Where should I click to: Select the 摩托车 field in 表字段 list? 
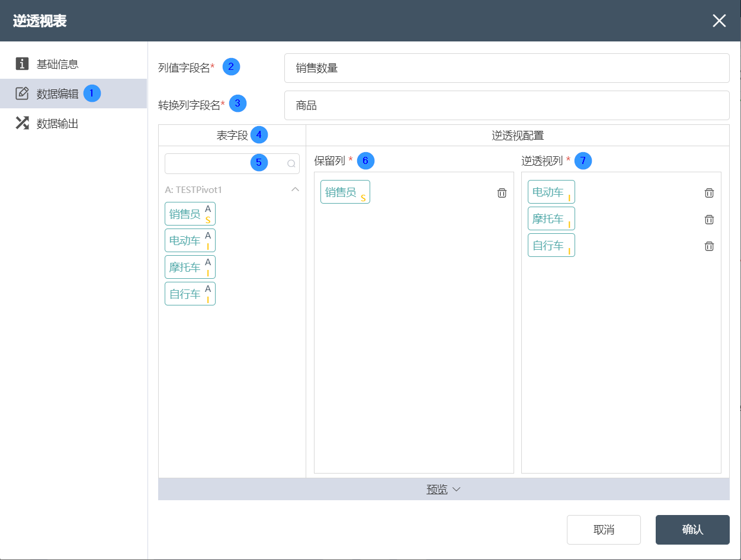190,267
